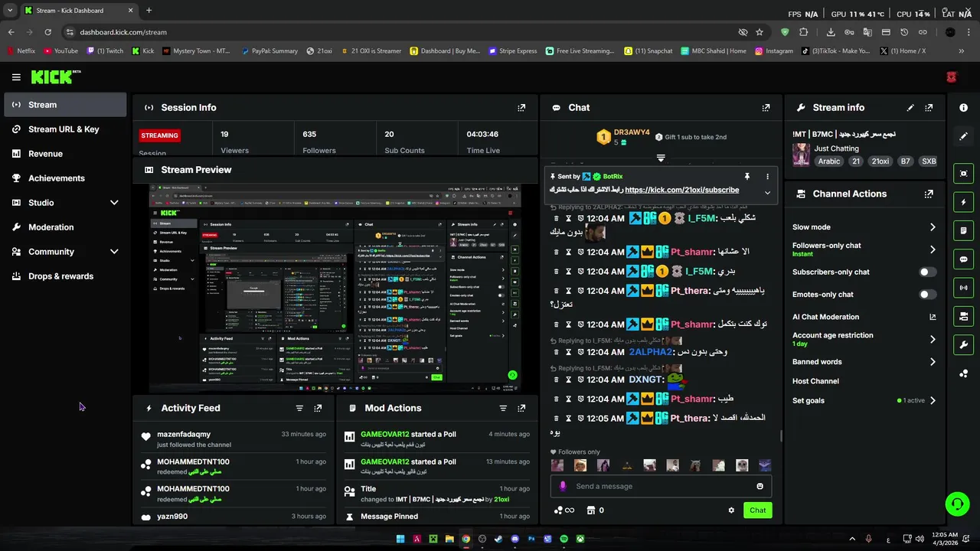Pop out the Mod Actions panel
The width and height of the screenshot is (980, 551).
pos(521,409)
